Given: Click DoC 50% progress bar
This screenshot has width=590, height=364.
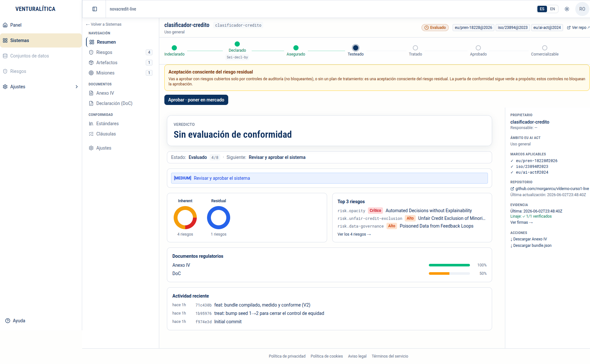Looking at the screenshot, I should pos(449,273).
